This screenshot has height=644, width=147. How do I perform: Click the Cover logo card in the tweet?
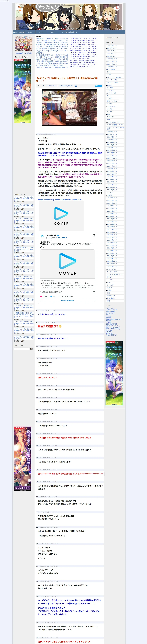click(x=68, y=264)
